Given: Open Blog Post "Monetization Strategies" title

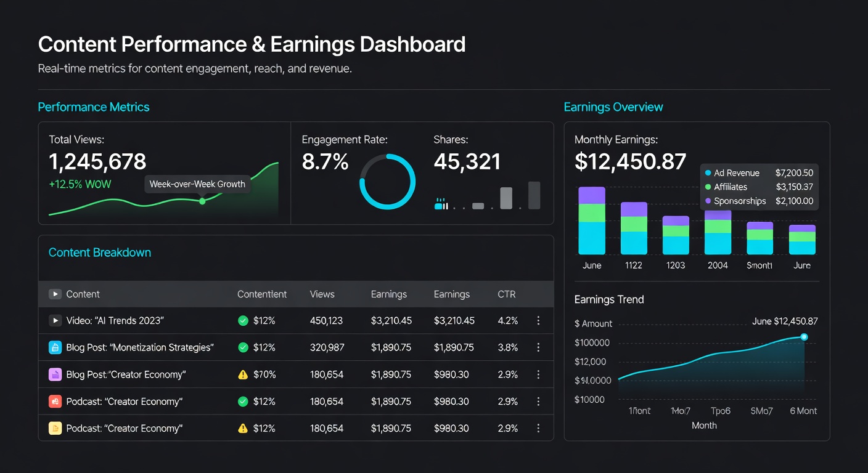Looking at the screenshot, I should pyautogui.click(x=140, y=347).
